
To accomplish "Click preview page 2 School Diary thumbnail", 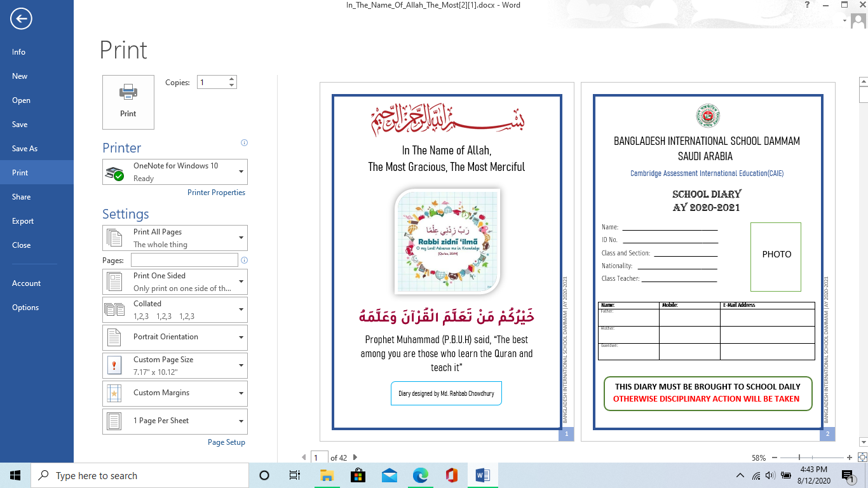I will coord(708,261).
